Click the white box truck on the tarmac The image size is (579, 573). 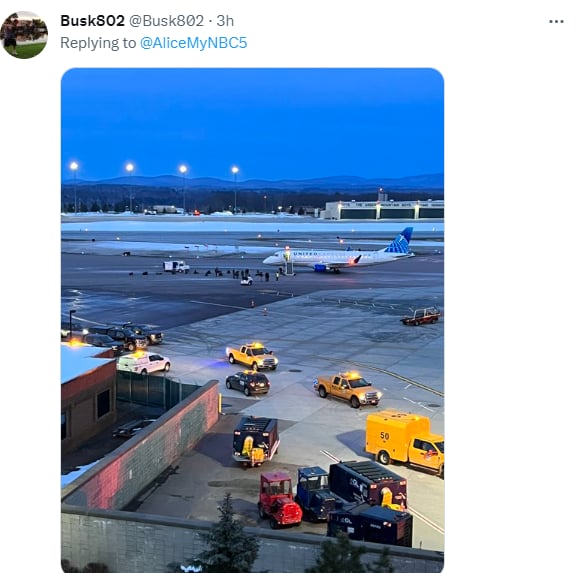pos(176,266)
